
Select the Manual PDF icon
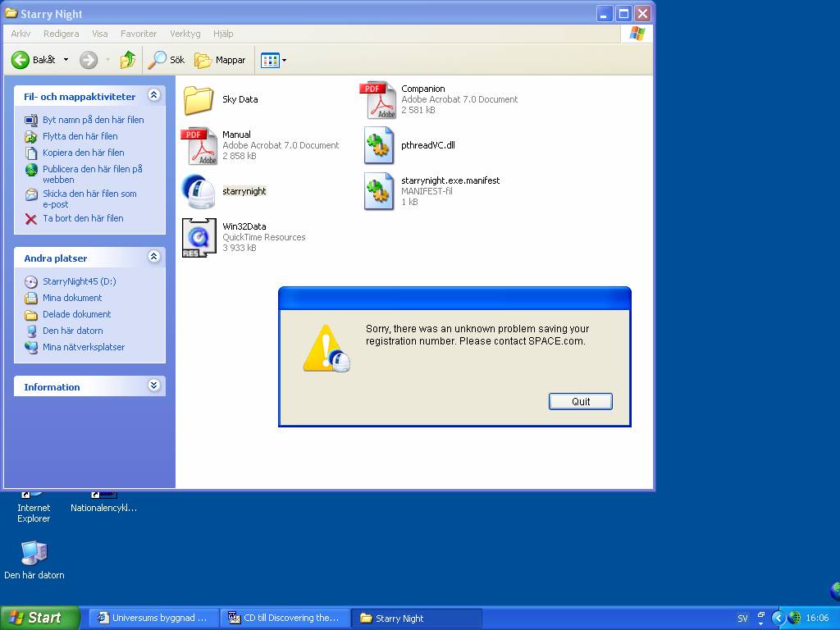[199, 146]
